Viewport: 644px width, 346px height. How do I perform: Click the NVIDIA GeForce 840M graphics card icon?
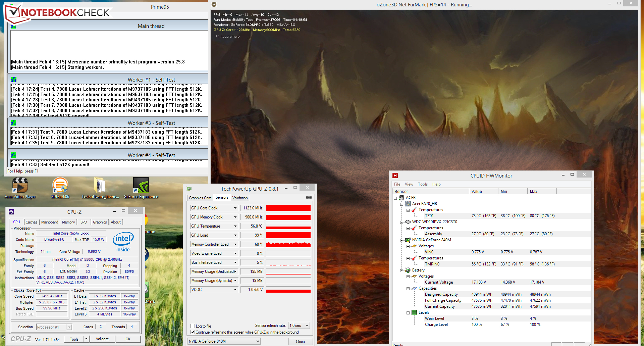point(408,240)
